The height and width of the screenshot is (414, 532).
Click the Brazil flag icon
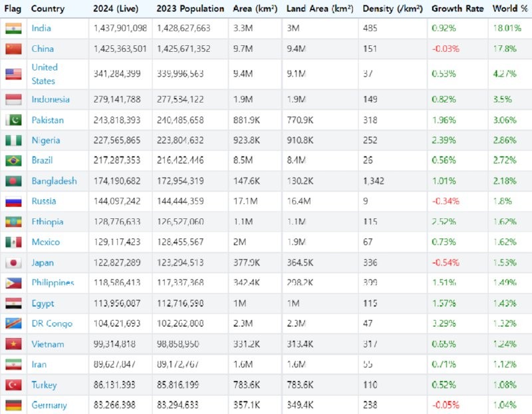point(13,160)
